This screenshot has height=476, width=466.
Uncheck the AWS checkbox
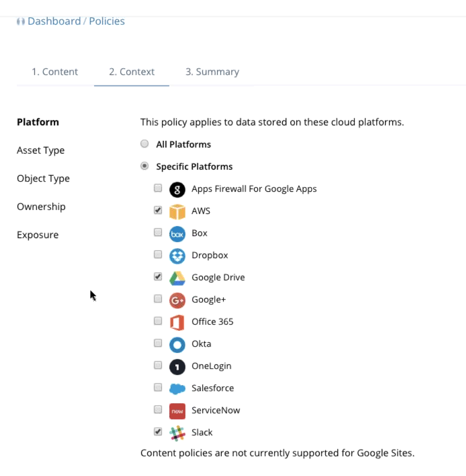click(158, 210)
